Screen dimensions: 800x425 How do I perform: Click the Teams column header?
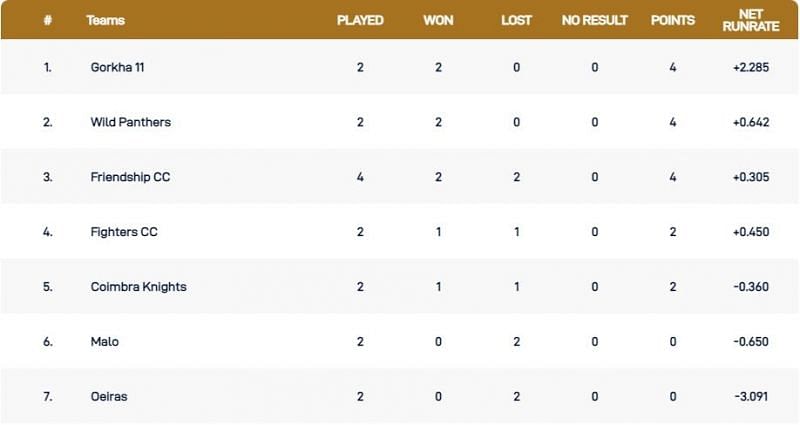click(105, 20)
